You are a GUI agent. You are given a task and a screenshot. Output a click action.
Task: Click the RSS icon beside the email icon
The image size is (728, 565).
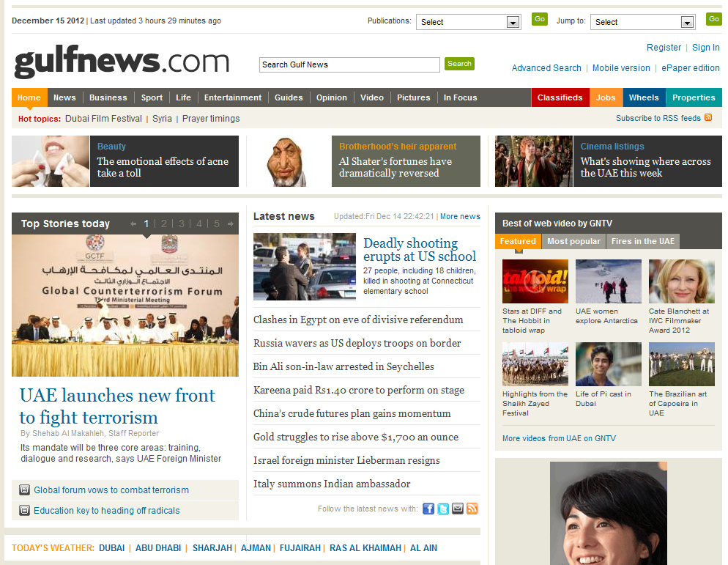[x=472, y=509]
